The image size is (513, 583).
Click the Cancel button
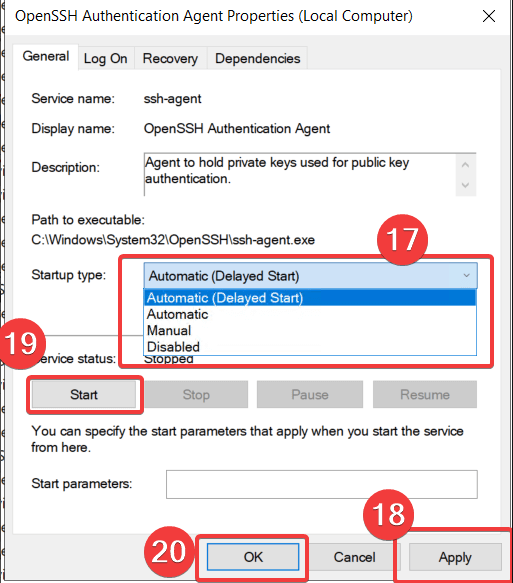click(354, 557)
